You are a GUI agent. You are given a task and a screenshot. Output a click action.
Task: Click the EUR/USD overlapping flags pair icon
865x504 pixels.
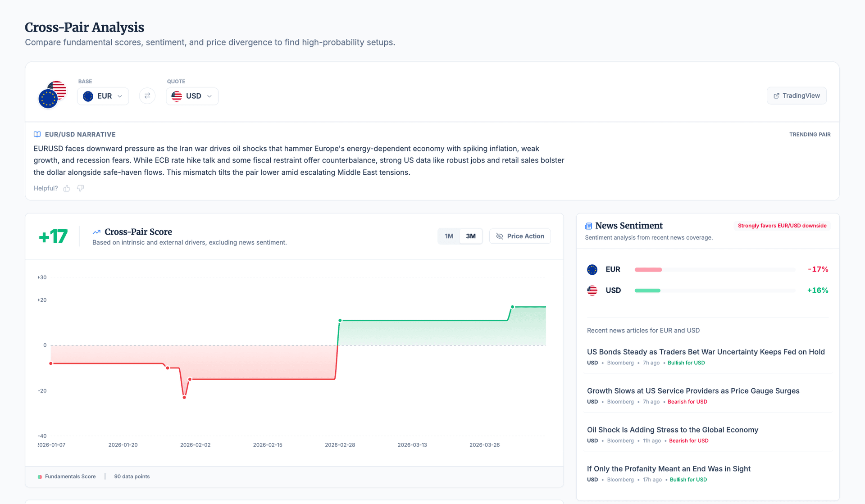[52, 95]
